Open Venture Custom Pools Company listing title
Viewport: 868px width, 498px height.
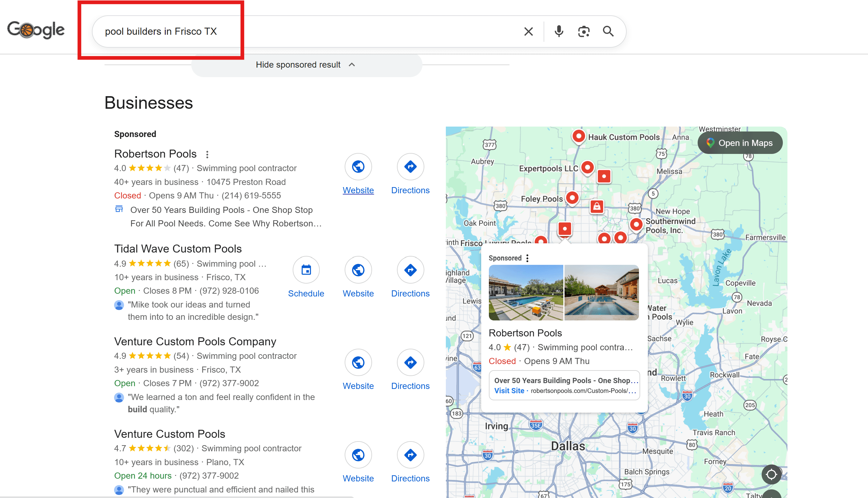pos(195,341)
